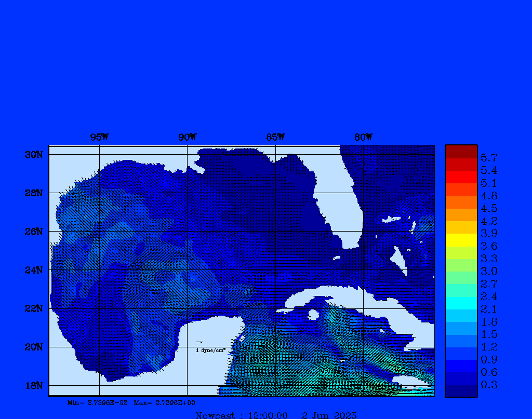Image resolution: width=532 pixels, height=419 pixels.
Task: Select the 0.3 color bar label
Action: point(489,385)
